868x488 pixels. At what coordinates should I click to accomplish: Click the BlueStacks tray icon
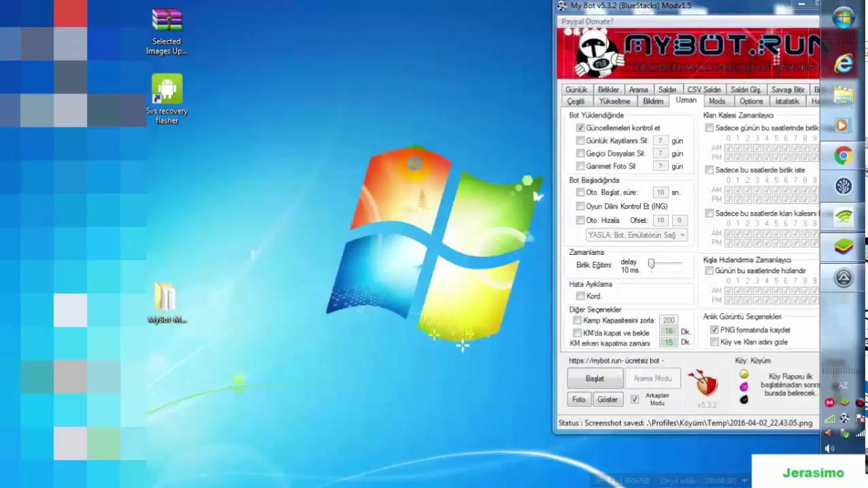tap(845, 403)
